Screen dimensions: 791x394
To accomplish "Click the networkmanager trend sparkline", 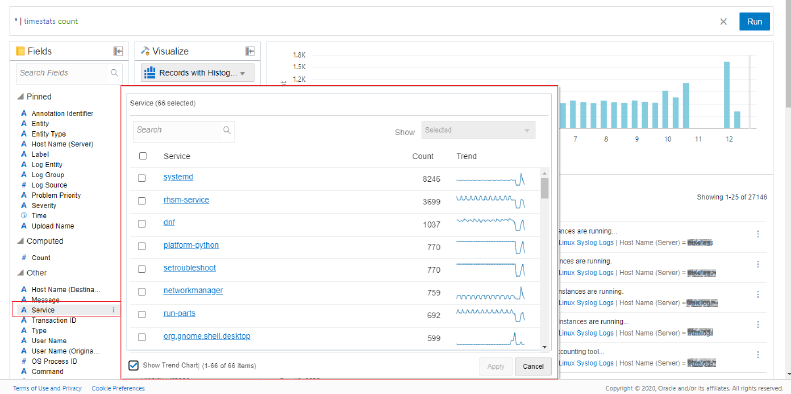I will coord(490,293).
